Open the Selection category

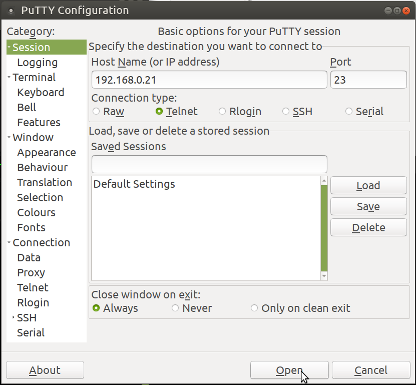point(40,197)
